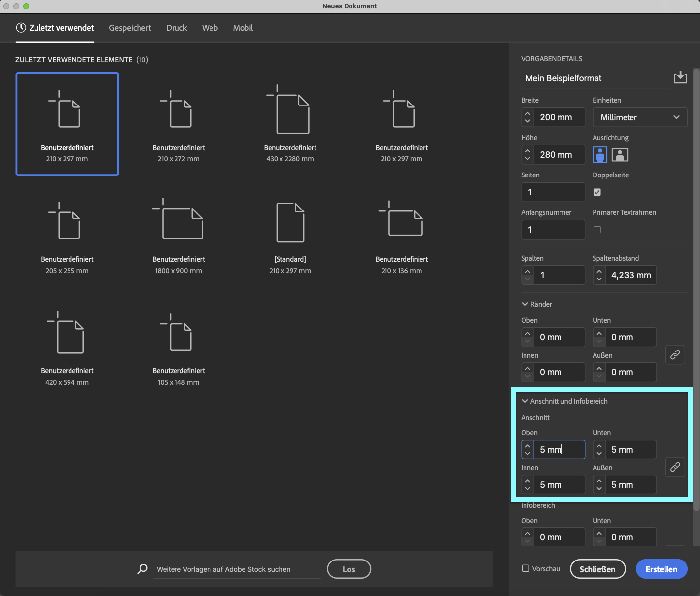Screen dimensions: 700x596
Task: Enable the Primärer Textrahmen checkbox
Action: click(x=597, y=230)
